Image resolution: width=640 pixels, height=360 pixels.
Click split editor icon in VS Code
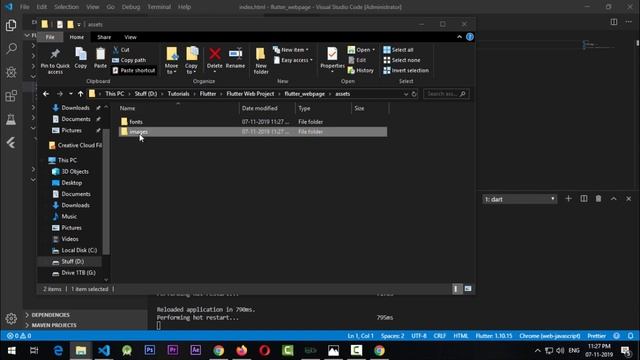tap(613, 22)
